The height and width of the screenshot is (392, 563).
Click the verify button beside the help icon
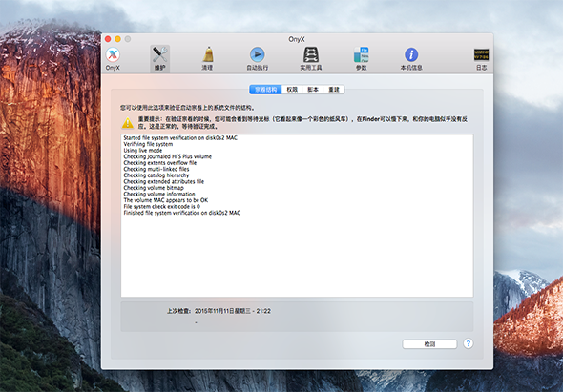click(429, 344)
